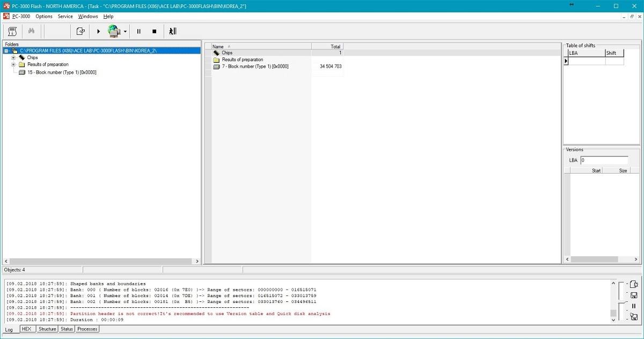The height and width of the screenshot is (339, 644).
Task: Open the Service menu
Action: [65, 17]
